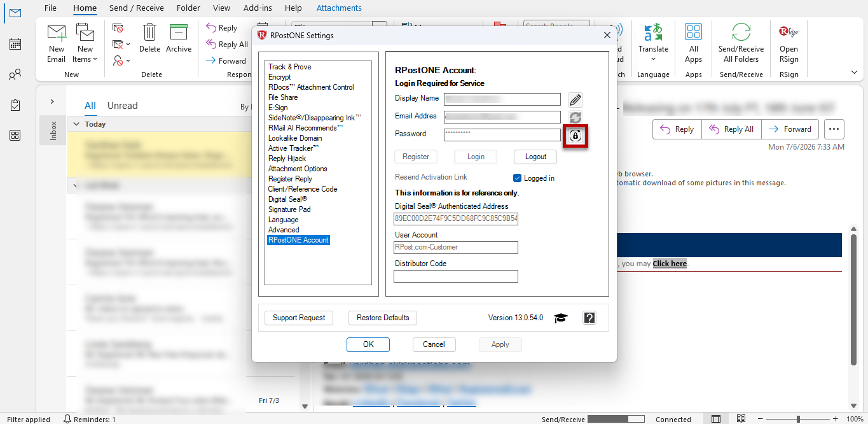Screen dimensions: 868x424
Task: Toggle the Logged in checkbox
Action: tap(518, 178)
